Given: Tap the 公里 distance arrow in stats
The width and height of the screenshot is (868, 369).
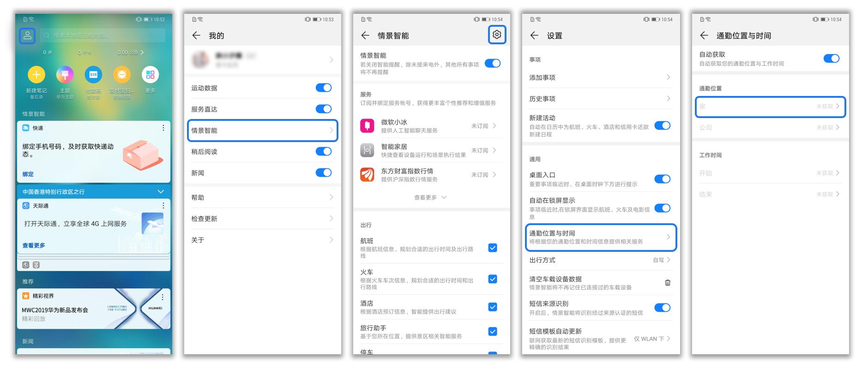Looking at the screenshot, I should click(x=142, y=53).
